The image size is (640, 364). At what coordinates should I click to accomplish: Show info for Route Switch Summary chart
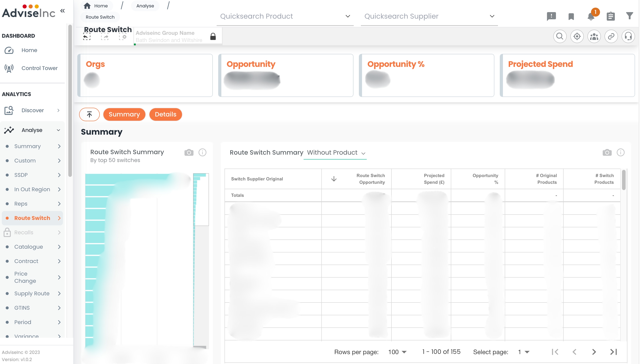pos(202,153)
